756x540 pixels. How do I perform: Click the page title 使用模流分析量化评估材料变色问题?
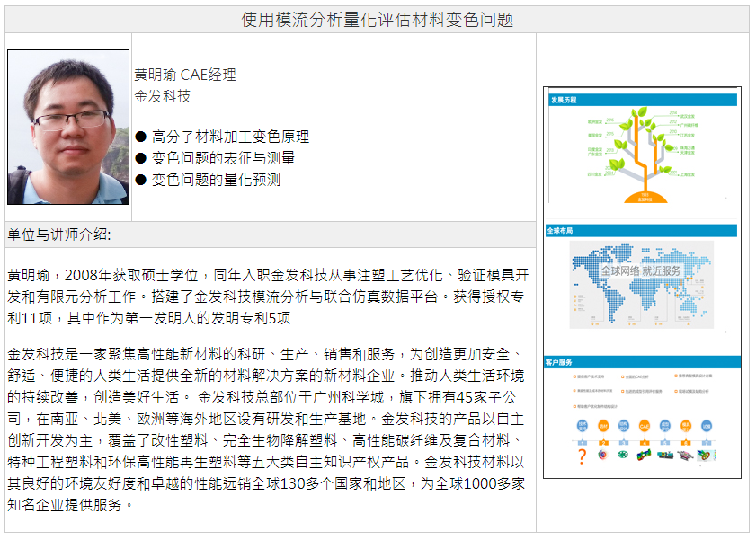[378, 20]
